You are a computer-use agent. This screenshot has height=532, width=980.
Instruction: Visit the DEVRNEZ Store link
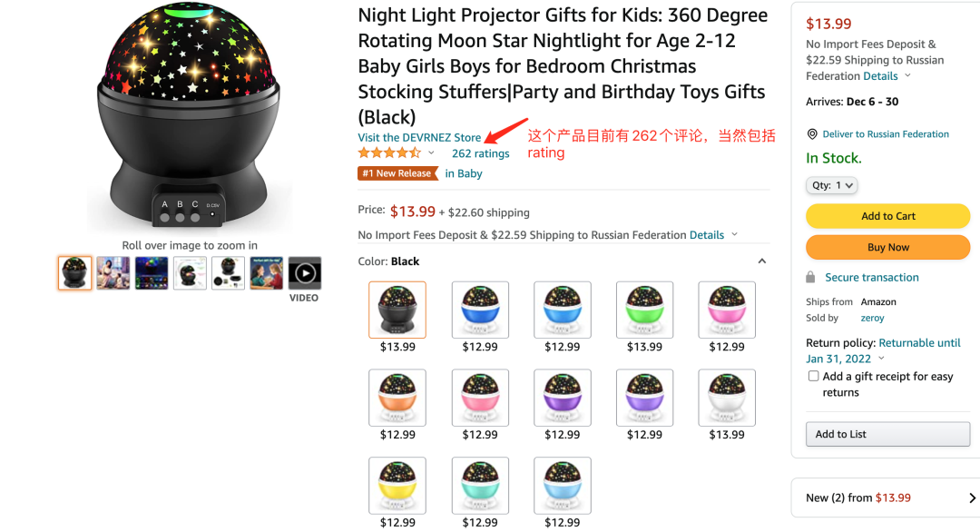coord(419,138)
